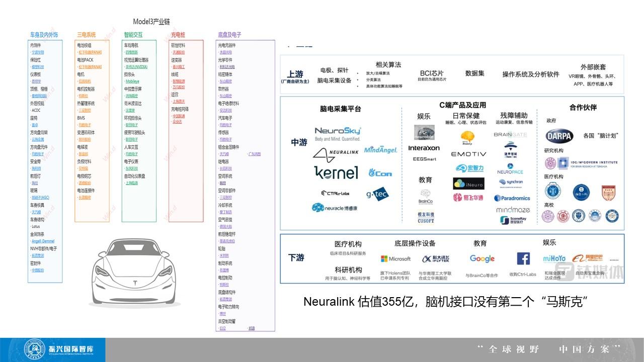Select the BrainGate logo
This screenshot has width=644, height=362.
(x=510, y=135)
